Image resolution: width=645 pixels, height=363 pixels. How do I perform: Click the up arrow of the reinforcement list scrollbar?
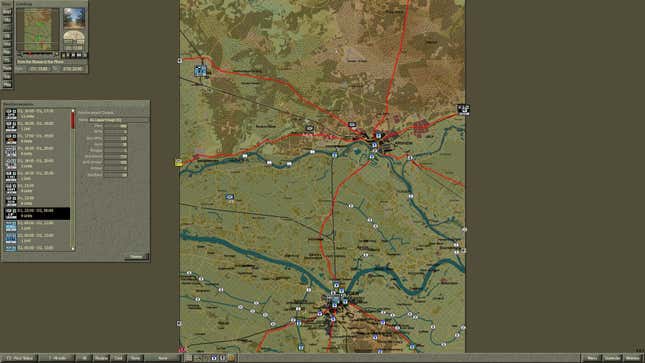coord(73,111)
